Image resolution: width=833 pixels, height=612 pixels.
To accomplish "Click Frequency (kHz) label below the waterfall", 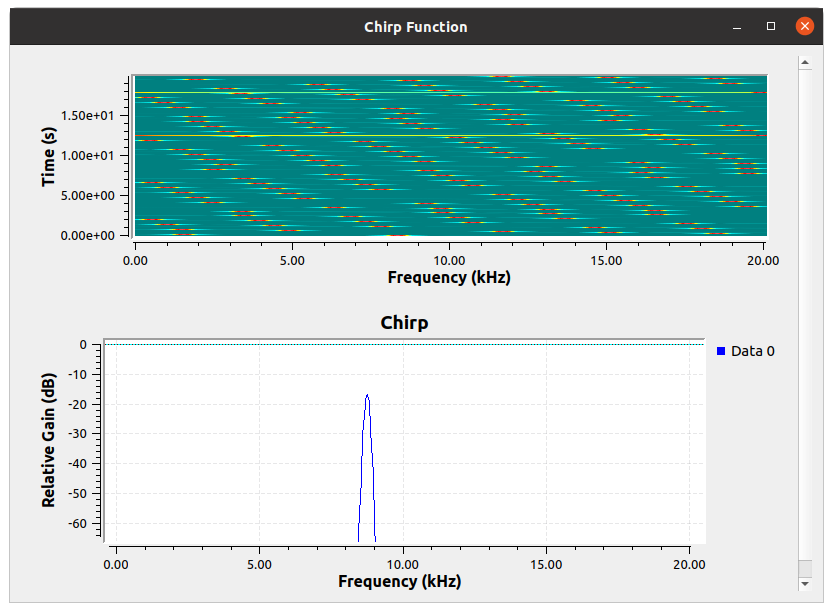I will click(449, 277).
